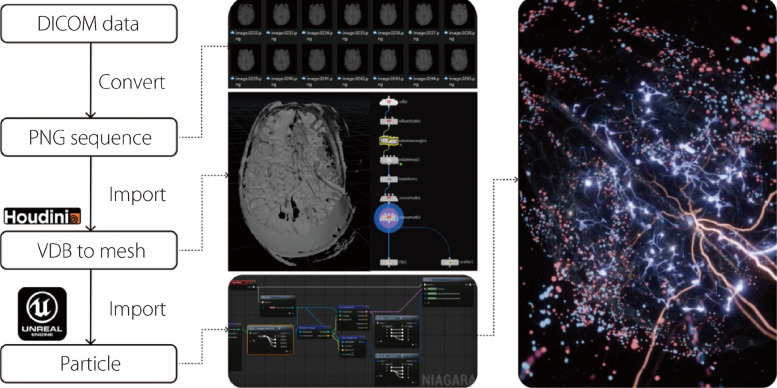
Task: Click the orange-outlined Niagara node
Action: click(x=270, y=339)
